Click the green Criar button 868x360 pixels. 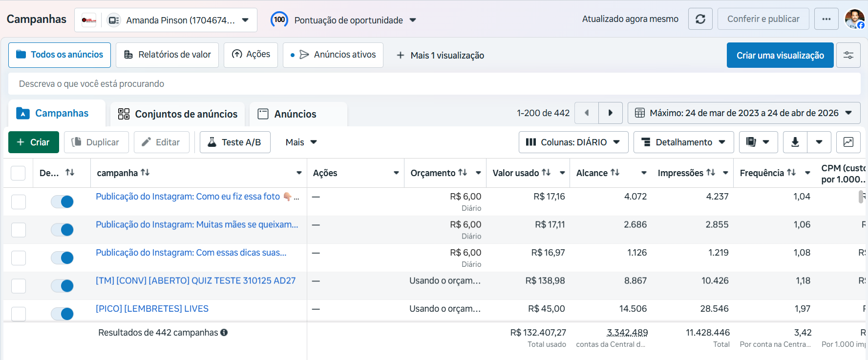click(x=34, y=142)
